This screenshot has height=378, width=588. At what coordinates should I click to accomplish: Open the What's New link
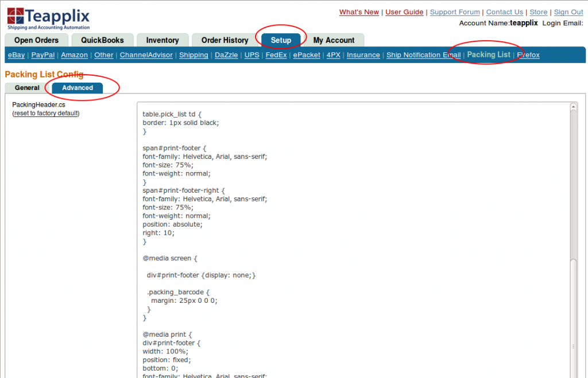pyautogui.click(x=359, y=12)
